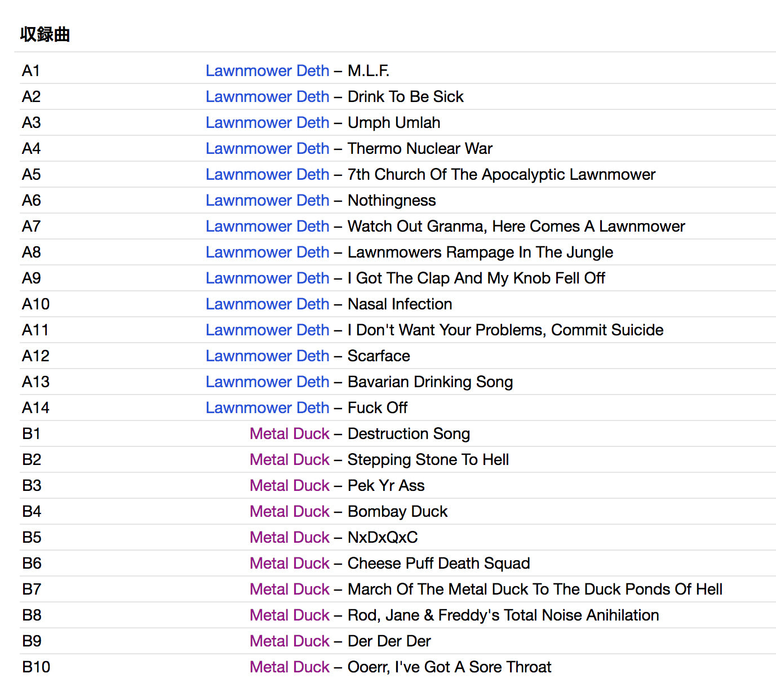Click Lawnmower Deth link in row A14

coord(267,407)
